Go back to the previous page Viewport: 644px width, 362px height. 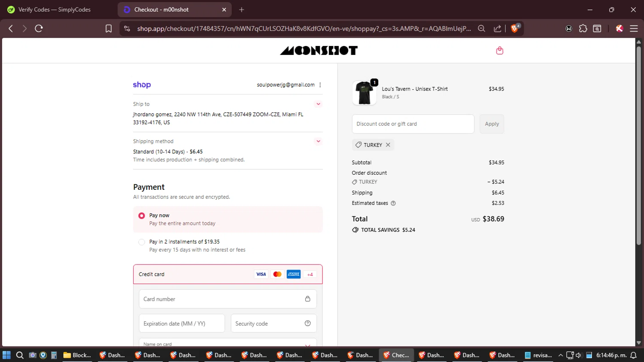click(11, 28)
